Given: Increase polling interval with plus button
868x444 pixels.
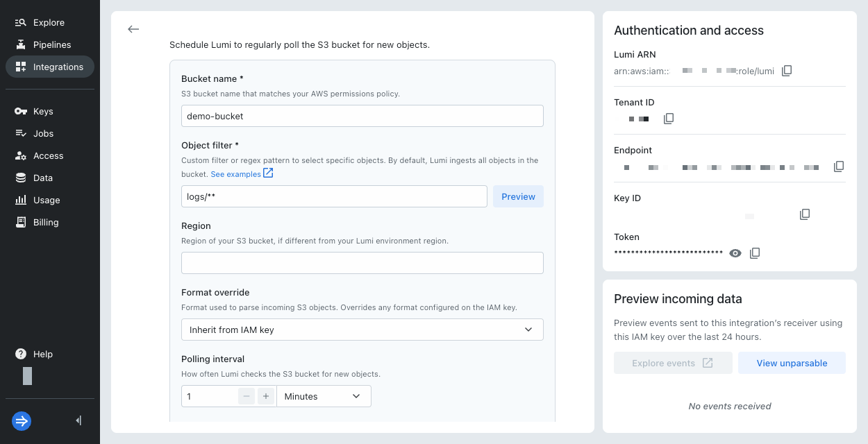Looking at the screenshot, I should point(265,396).
